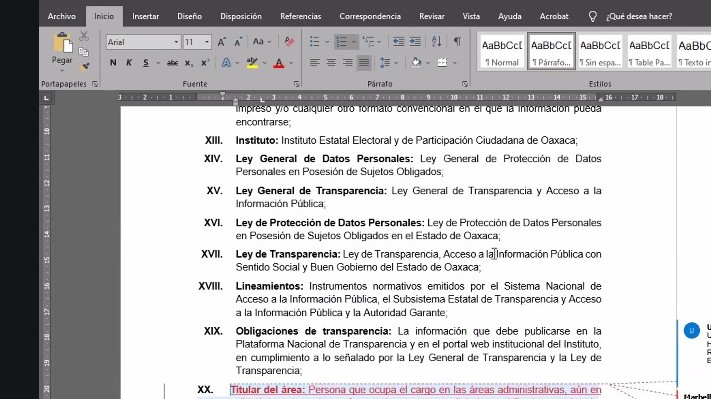Copy selection with the copy icon
The image size is (711, 399).
[83, 52]
